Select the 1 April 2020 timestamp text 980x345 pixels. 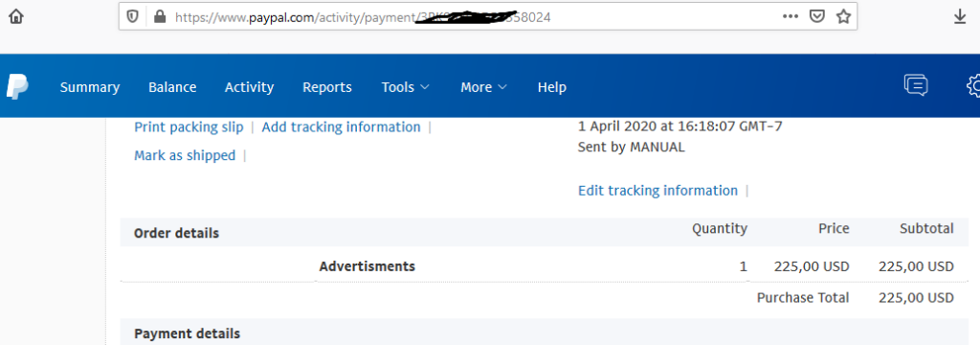pos(680,126)
